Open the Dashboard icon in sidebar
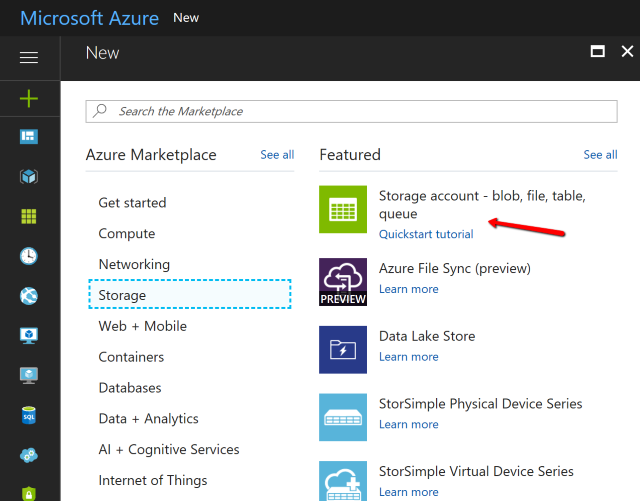This screenshot has width=640, height=501. click(x=29, y=136)
